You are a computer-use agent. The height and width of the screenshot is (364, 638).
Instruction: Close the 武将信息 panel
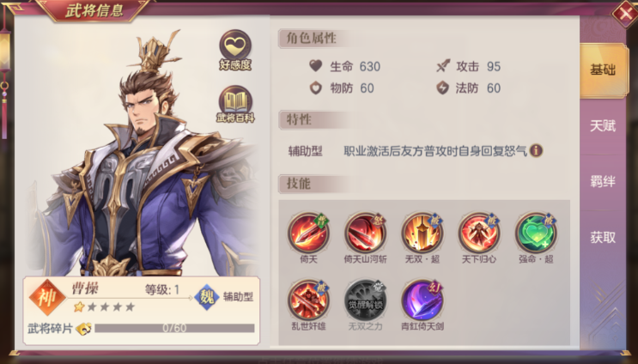tap(624, 14)
